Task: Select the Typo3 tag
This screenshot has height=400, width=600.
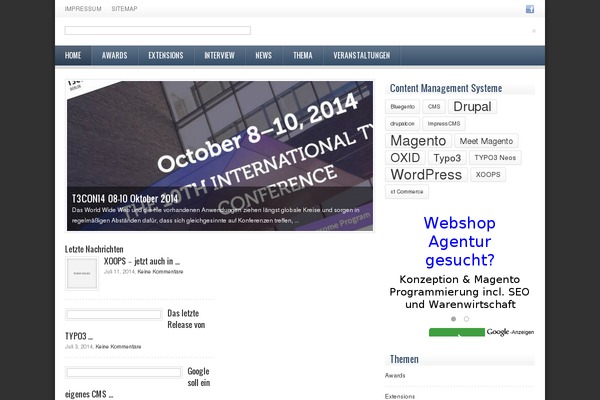Action: click(447, 158)
